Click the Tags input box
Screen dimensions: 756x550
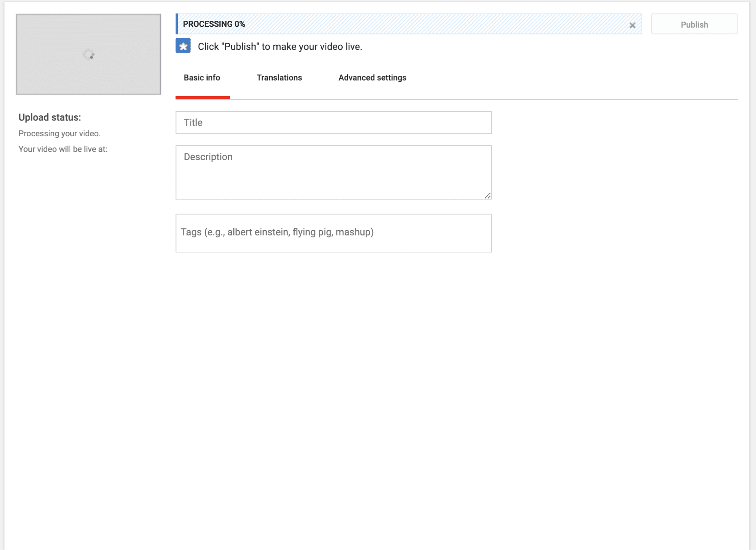333,233
